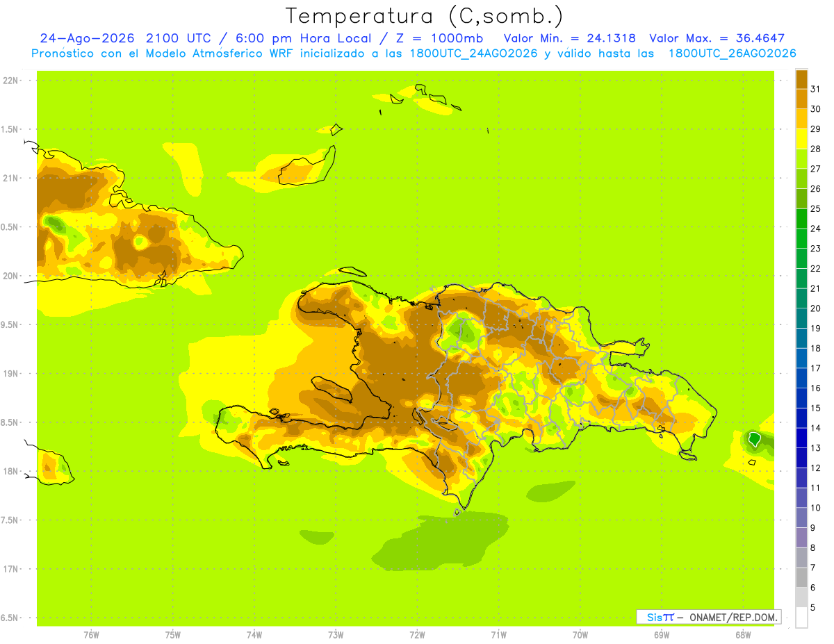
Task: Click the '74W' longitude axis label
Action: click(254, 635)
